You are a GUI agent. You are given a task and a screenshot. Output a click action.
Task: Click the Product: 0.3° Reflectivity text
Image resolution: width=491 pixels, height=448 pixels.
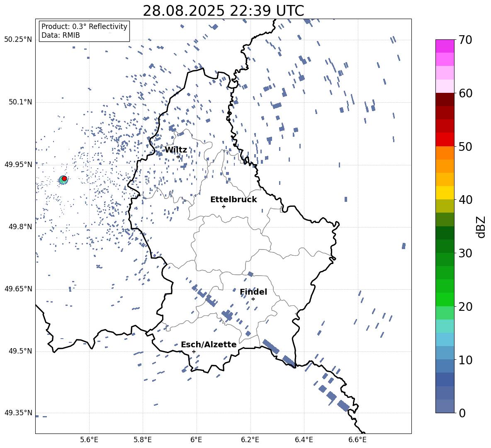[x=84, y=27]
